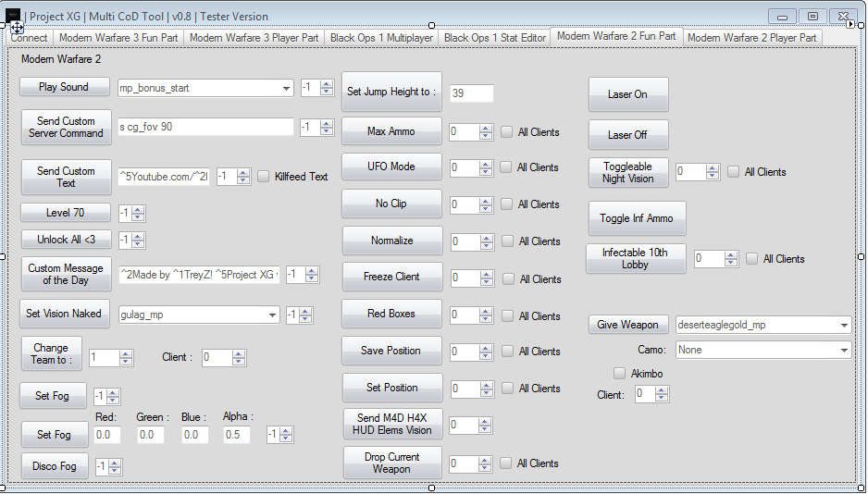Click the Disco Fog button
This screenshot has height=494, width=868.
(55, 466)
